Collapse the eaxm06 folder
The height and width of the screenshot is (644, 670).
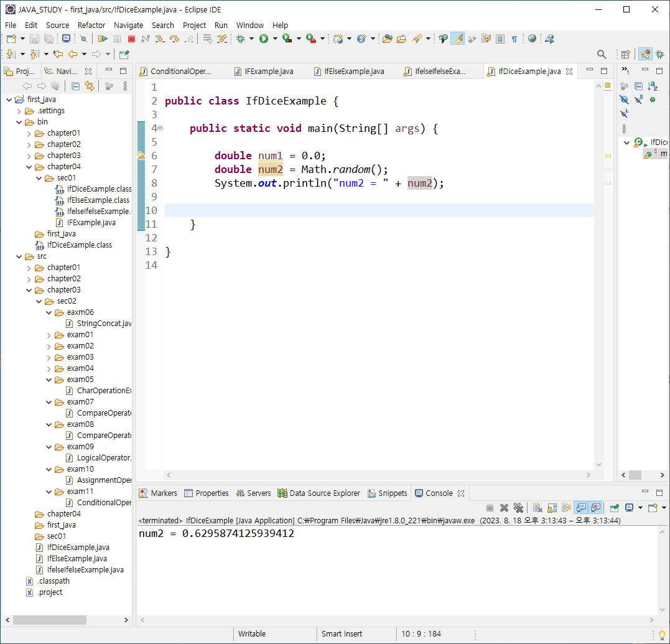pyautogui.click(x=49, y=312)
